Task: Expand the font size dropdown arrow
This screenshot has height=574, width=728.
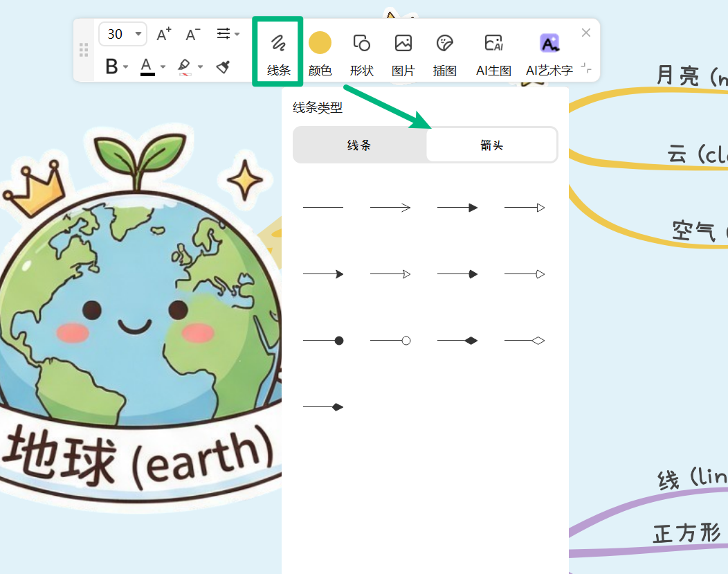Action: point(138,34)
